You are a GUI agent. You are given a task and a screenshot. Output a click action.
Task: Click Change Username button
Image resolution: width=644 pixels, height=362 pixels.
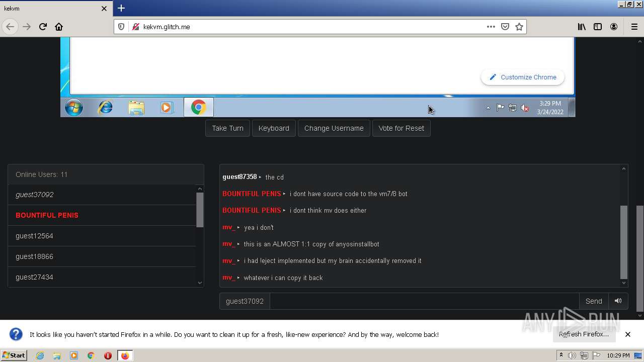pos(334,128)
